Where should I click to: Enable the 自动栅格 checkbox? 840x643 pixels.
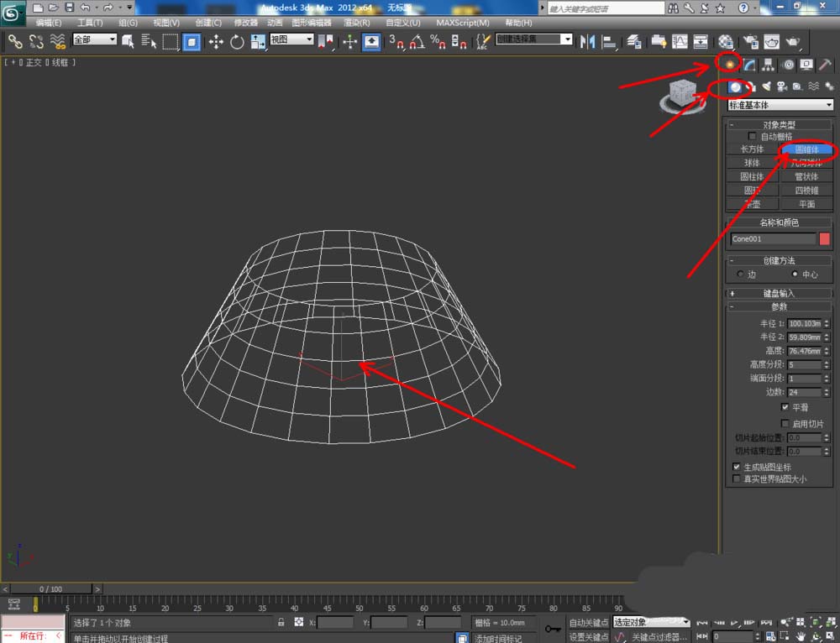[752, 136]
